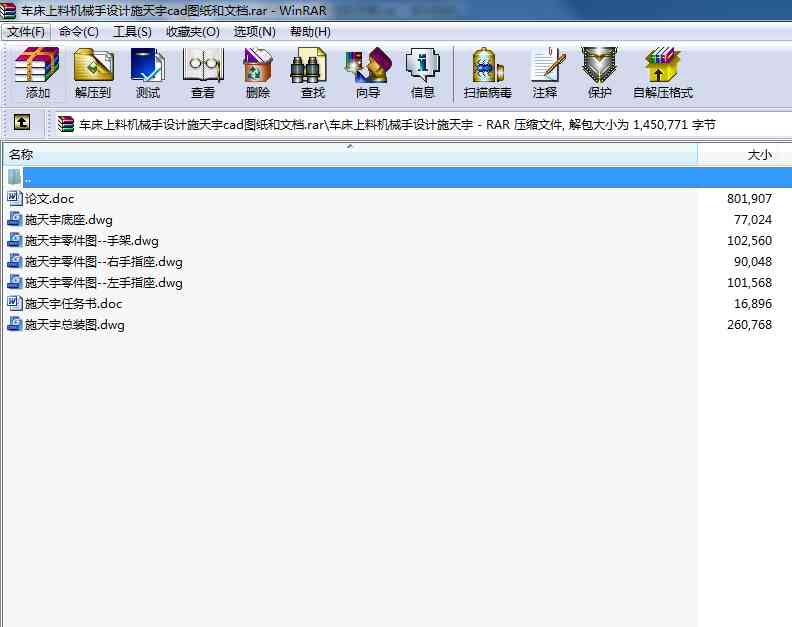Viewport: 792px width, 627px height.
Task: Click the Word icon of 施天宇任务书.doc
Action: coord(15,303)
